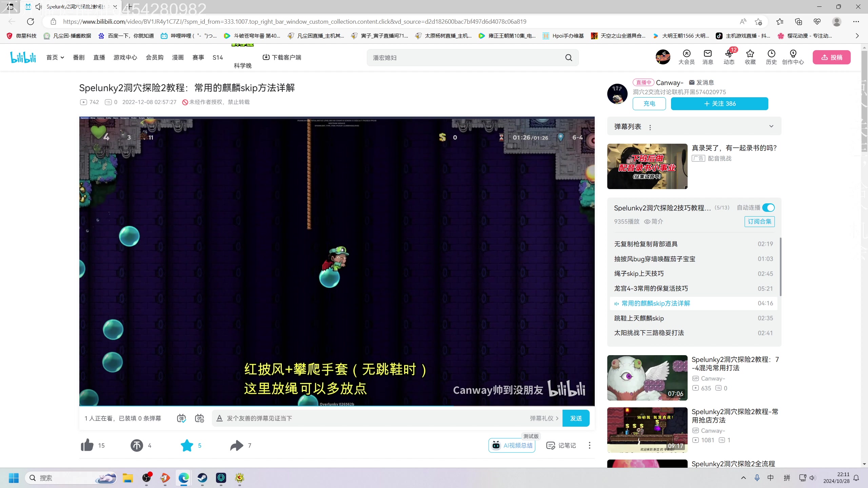Open File Explorer from taskbar
The width and height of the screenshot is (868, 488).
click(x=128, y=478)
